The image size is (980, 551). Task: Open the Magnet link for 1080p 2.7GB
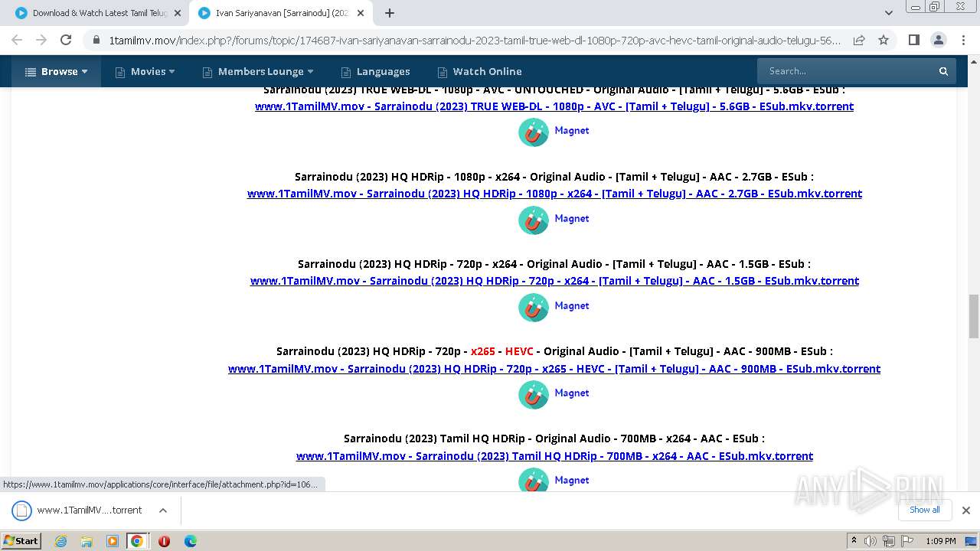coord(571,218)
